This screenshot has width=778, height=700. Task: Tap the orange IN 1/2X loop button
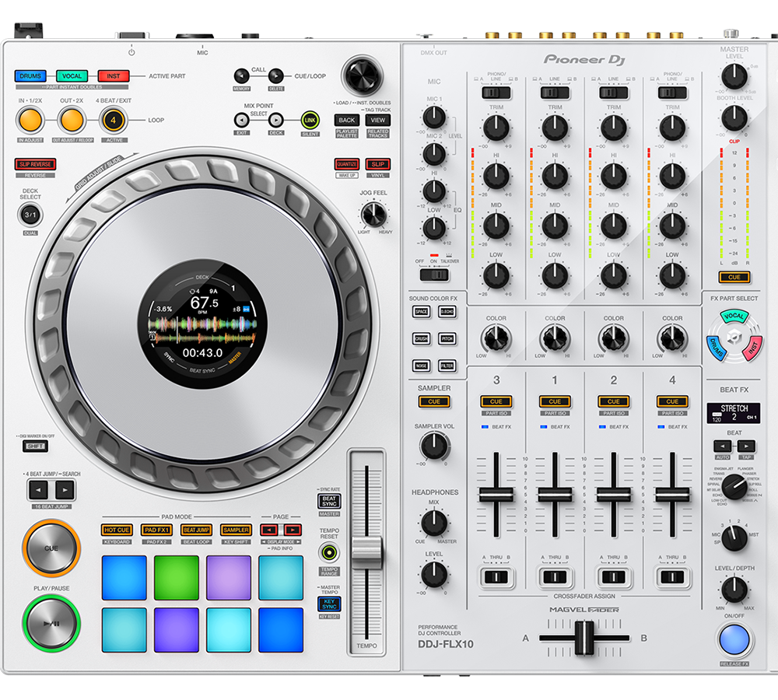tap(30, 120)
